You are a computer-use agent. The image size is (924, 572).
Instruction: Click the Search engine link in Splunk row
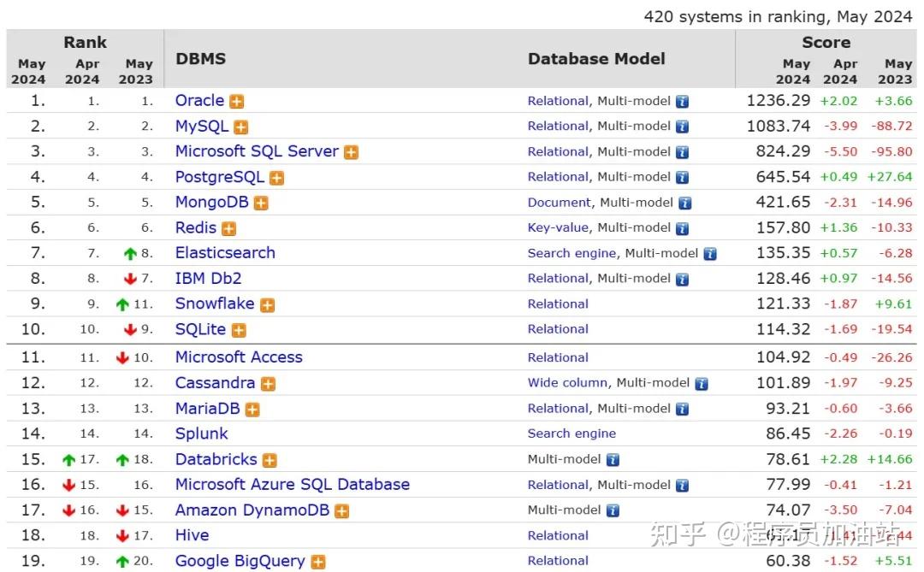click(x=572, y=433)
